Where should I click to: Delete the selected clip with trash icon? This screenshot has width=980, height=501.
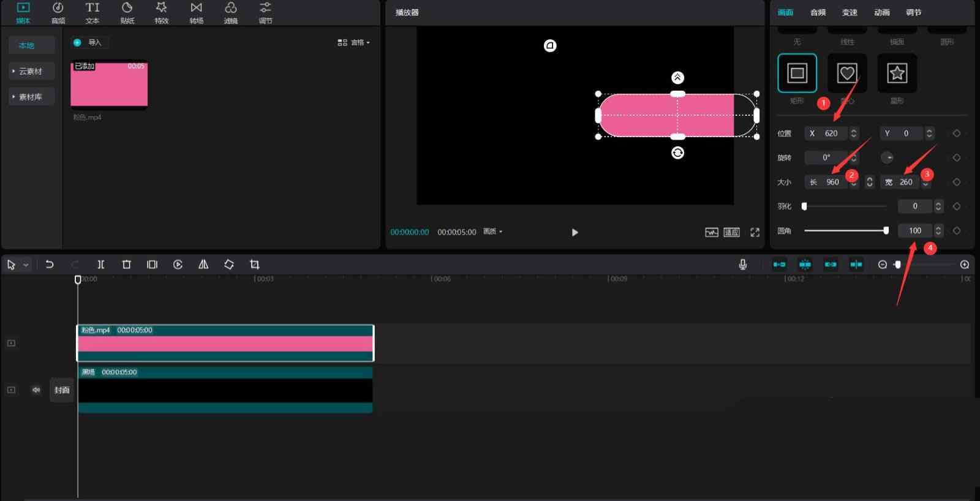coord(127,265)
